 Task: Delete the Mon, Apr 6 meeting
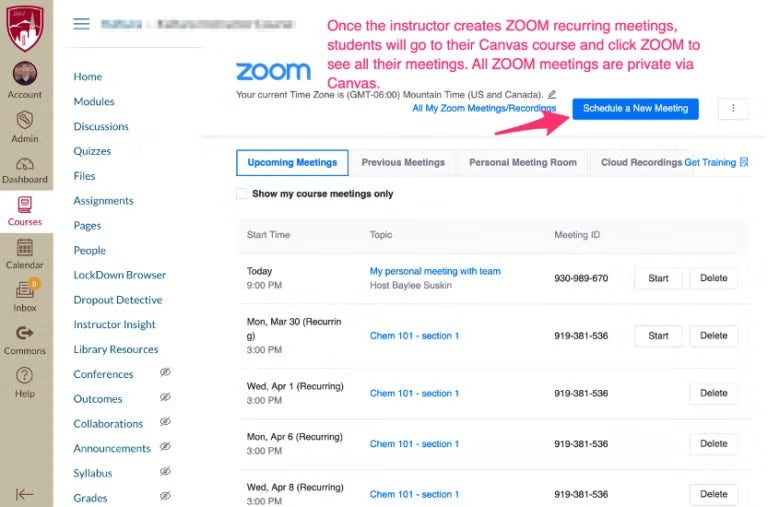pos(713,444)
